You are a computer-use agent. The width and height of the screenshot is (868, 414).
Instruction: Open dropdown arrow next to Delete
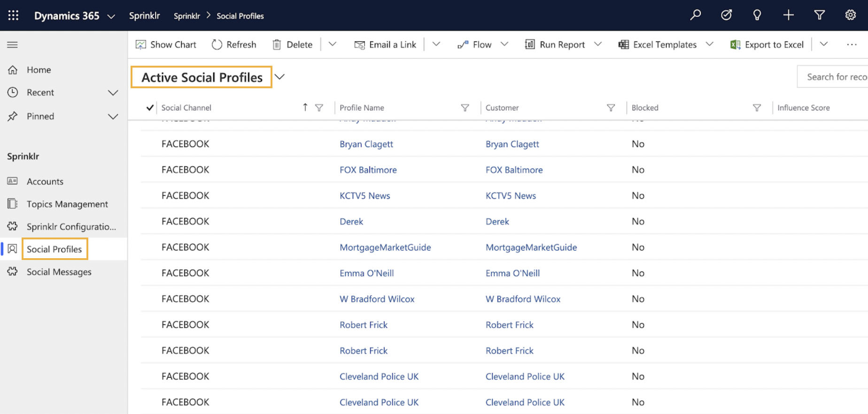333,44
